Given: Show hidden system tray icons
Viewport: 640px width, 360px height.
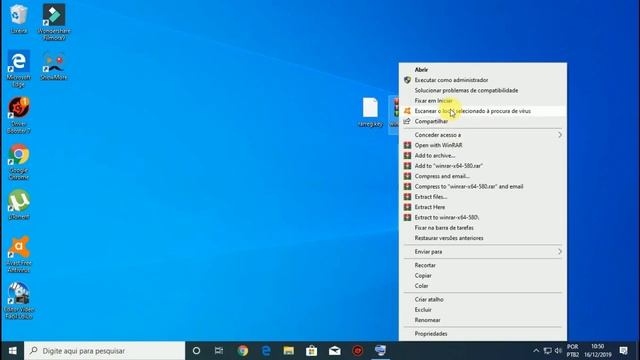Looking at the screenshot, I should click(x=536, y=351).
